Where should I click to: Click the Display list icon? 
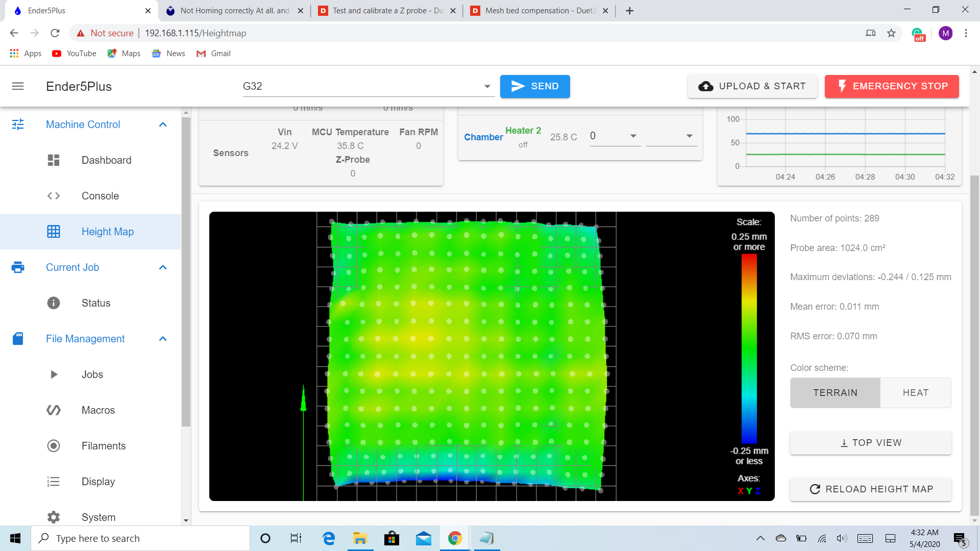click(x=54, y=482)
